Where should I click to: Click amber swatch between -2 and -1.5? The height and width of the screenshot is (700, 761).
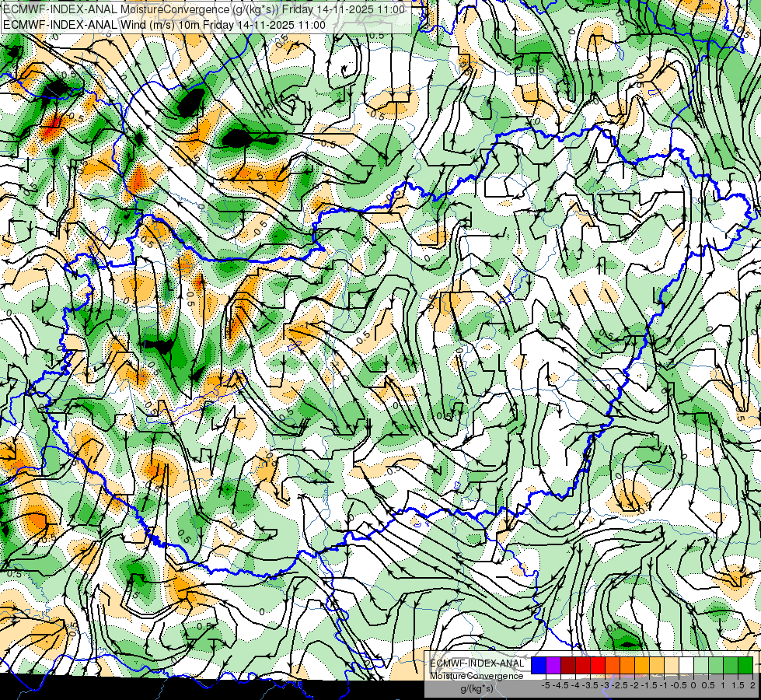[642, 665]
